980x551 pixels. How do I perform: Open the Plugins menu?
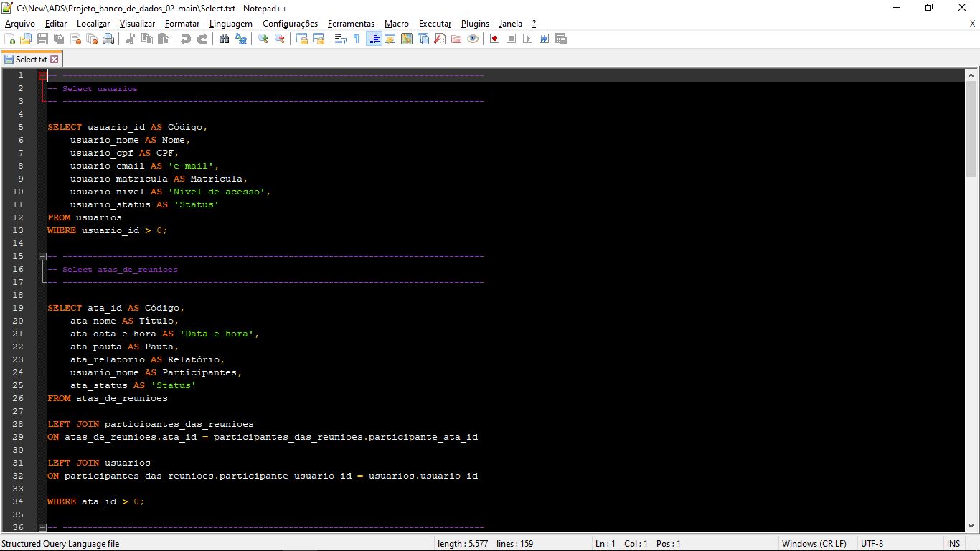(475, 24)
